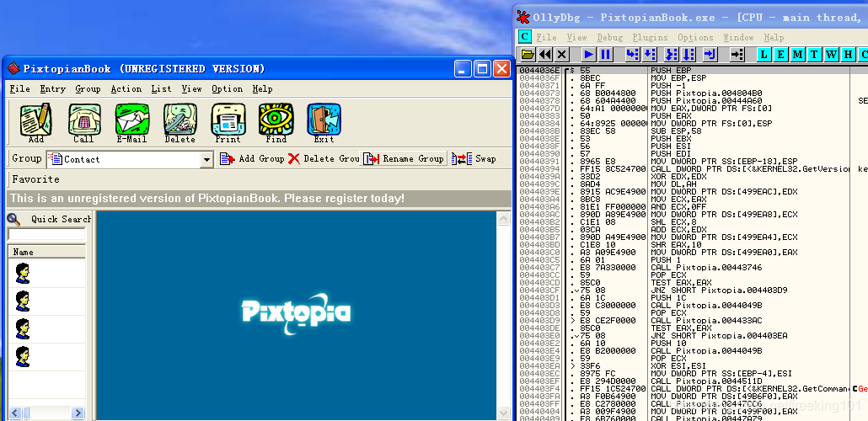868x421 pixels.
Task: Open PixtopianBook's Help menu
Action: pos(262,88)
